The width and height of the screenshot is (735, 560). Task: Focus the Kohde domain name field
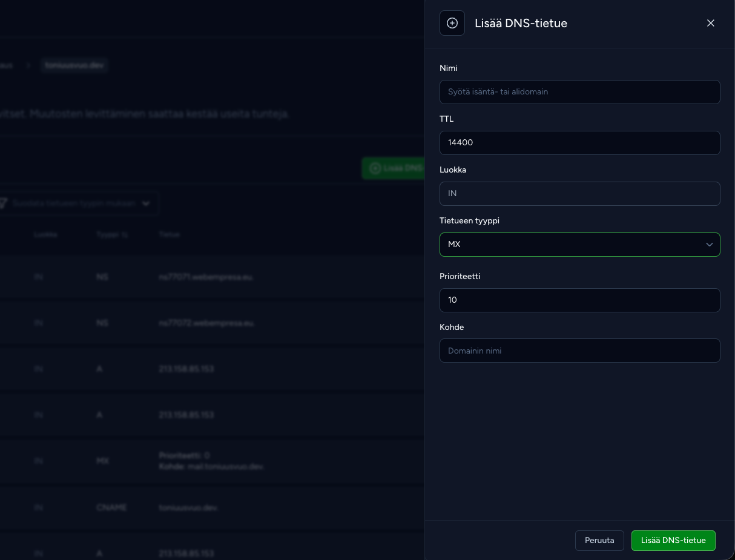pyautogui.click(x=579, y=351)
